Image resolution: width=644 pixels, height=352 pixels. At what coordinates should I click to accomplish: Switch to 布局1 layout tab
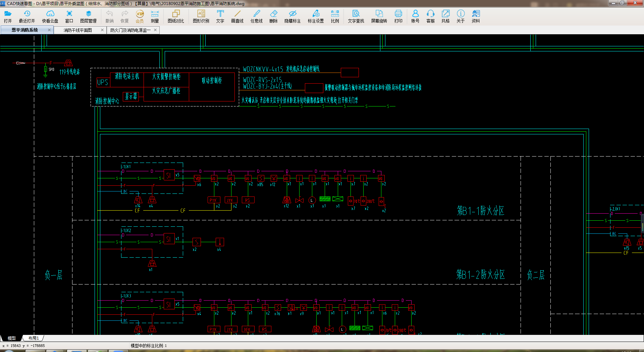pyautogui.click(x=34, y=338)
